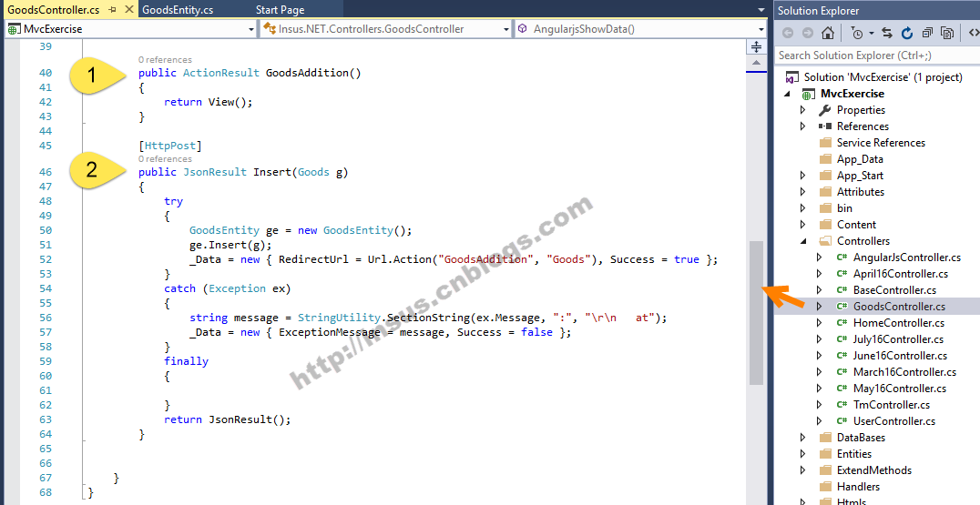The height and width of the screenshot is (505, 980).
Task: Click the editor vertical scrollbar thumb
Action: (756, 313)
